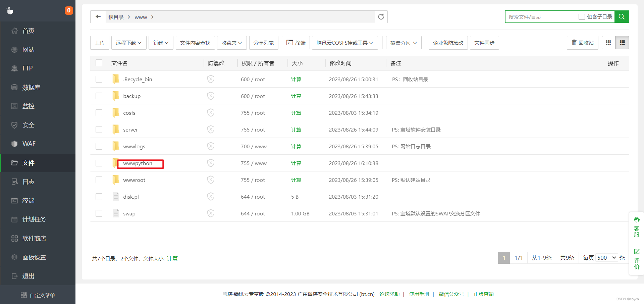The width and height of the screenshot is (644, 304).
Task: Toggle tamper-proof shield for cosfs folder
Action: pos(211,113)
